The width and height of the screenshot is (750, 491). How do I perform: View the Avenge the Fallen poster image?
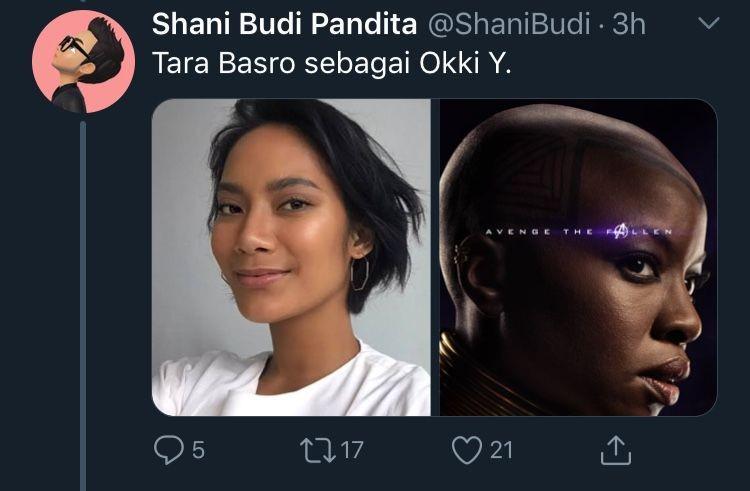[578, 257]
